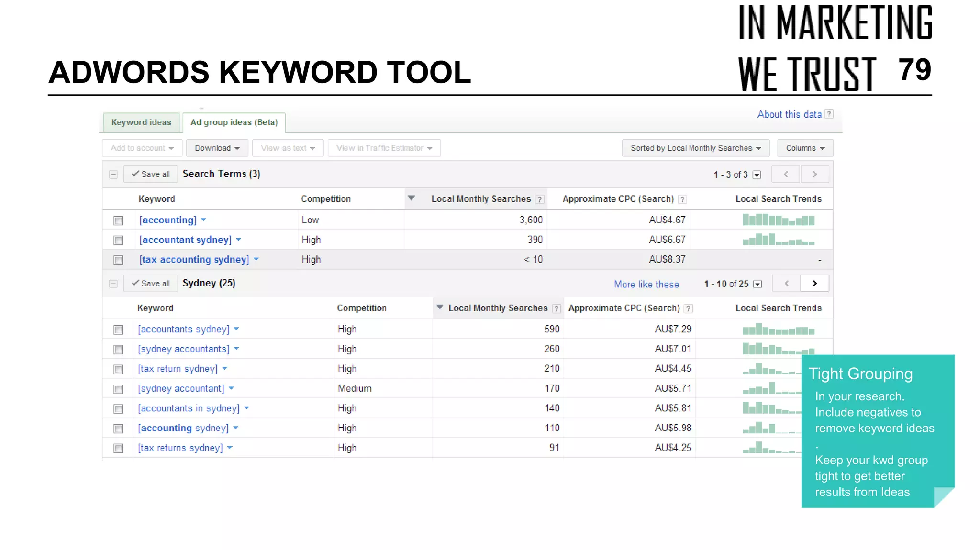Viewport: 980px width, 550px height.
Task: Go to next page of Search Terms
Action: (814, 174)
